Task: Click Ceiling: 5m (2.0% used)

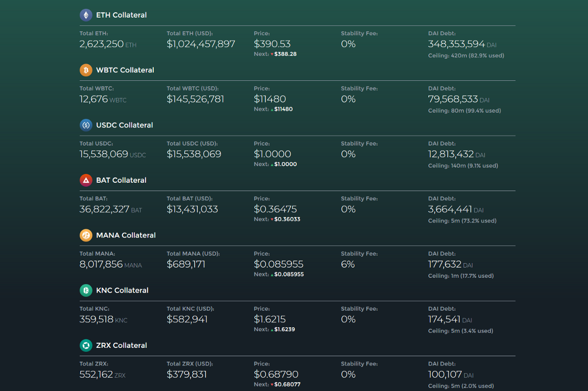Action: coord(461,386)
